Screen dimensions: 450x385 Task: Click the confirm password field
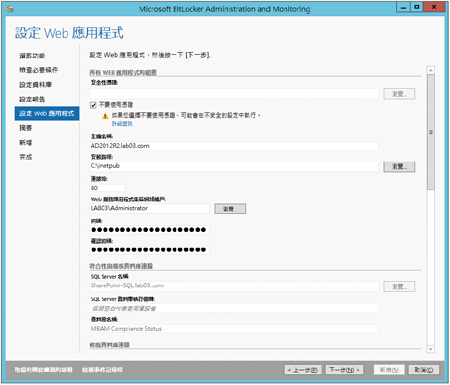click(x=150, y=250)
